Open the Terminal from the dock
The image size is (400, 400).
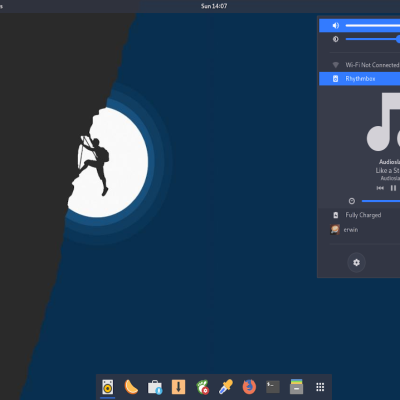point(273,387)
